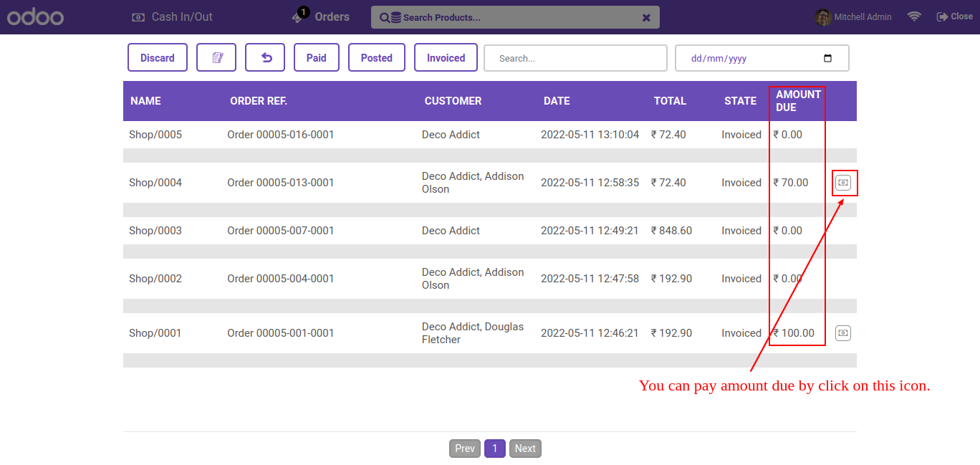The width and height of the screenshot is (980, 465).
Task: Click the pay icon for Shop/0004
Action: [843, 183]
